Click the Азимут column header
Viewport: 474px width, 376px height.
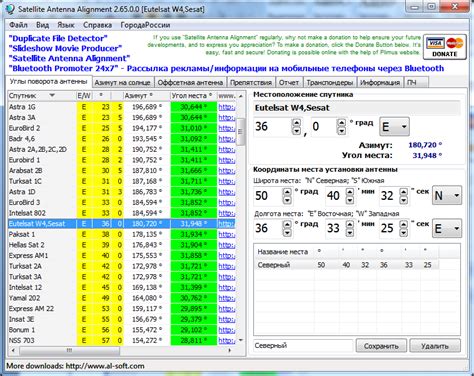(147, 96)
